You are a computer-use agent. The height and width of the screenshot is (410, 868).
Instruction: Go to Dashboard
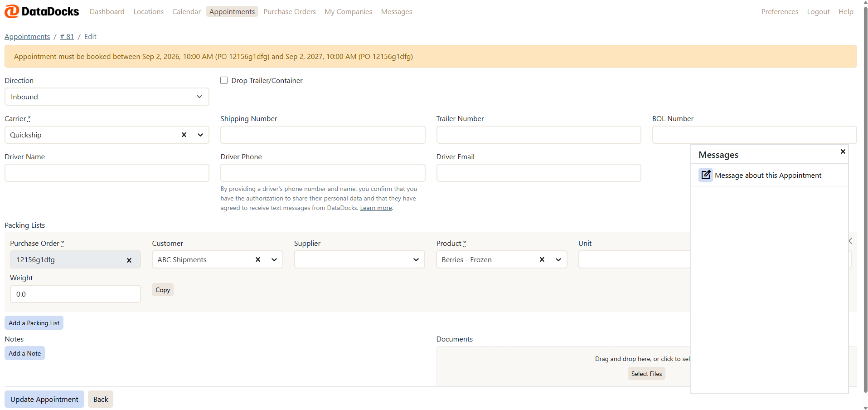pyautogui.click(x=107, y=11)
